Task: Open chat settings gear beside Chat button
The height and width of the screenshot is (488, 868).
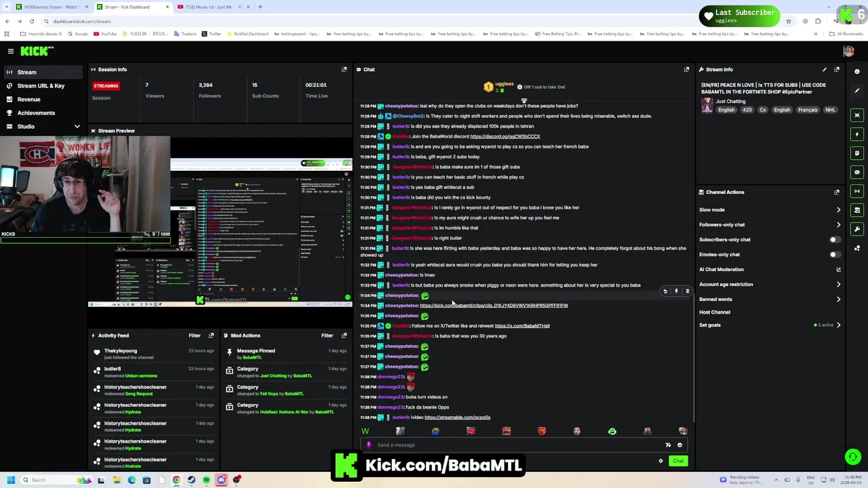Action: (660, 461)
